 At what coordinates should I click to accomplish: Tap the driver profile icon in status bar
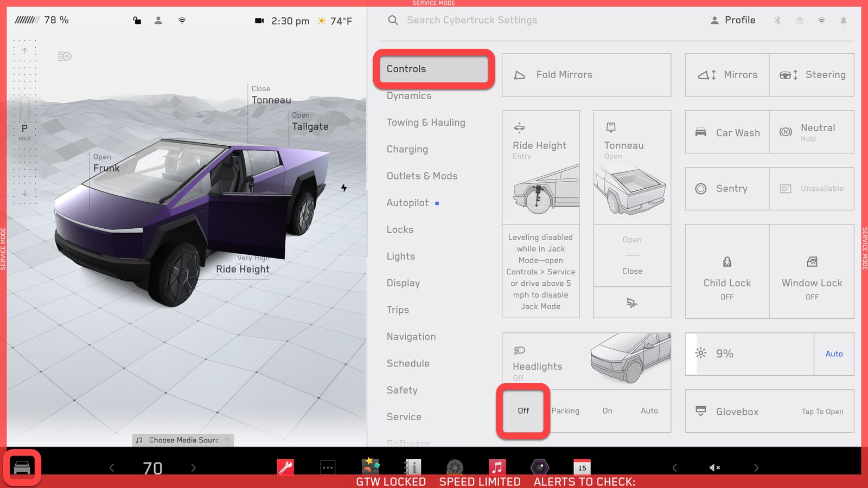158,21
